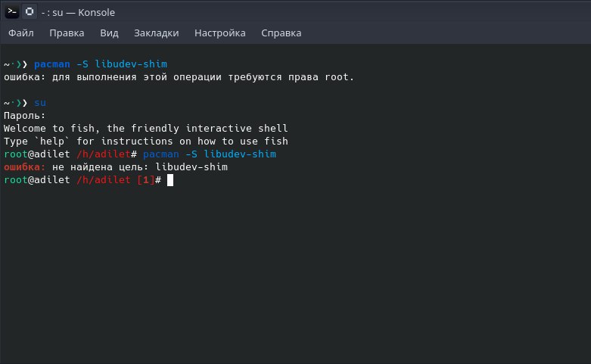Open the Файл menu
Image resolution: width=591 pixels, height=364 pixels.
[21, 33]
